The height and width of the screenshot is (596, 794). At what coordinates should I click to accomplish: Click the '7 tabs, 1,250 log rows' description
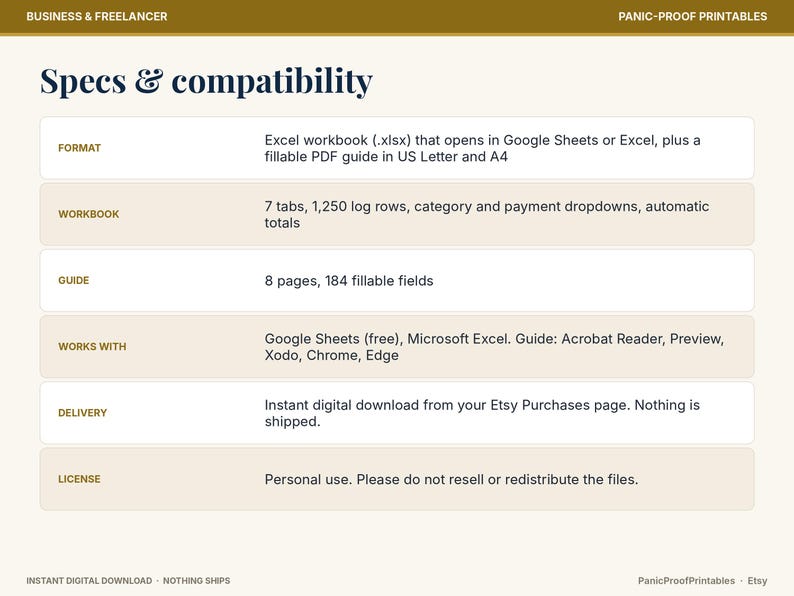tap(487, 215)
